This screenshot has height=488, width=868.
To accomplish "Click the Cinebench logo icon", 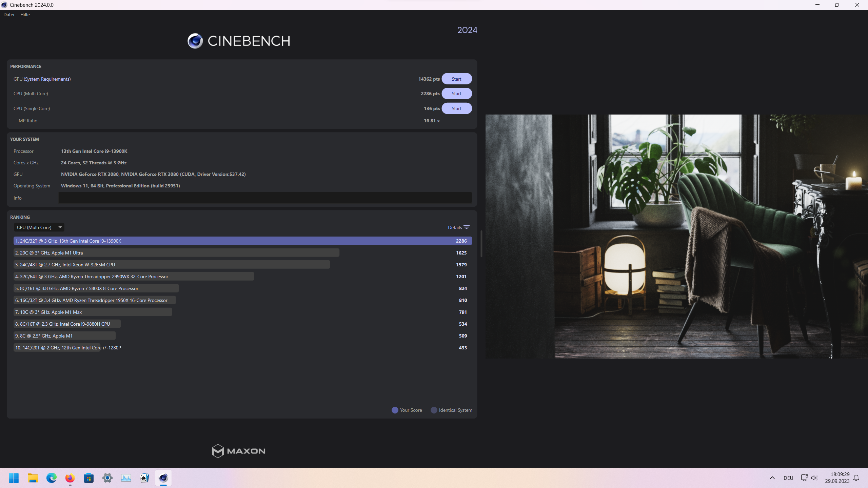I will 195,41.
